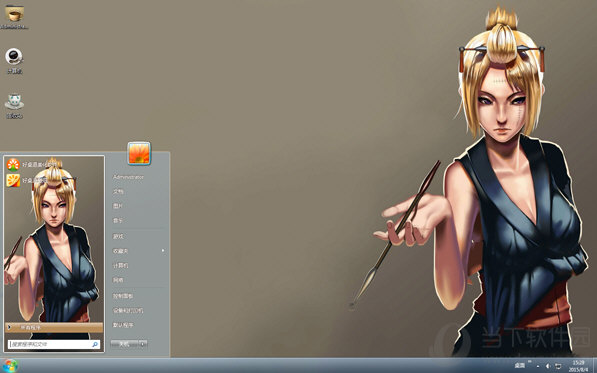
Task: Click the user account picture thumbnail
Action: point(139,153)
